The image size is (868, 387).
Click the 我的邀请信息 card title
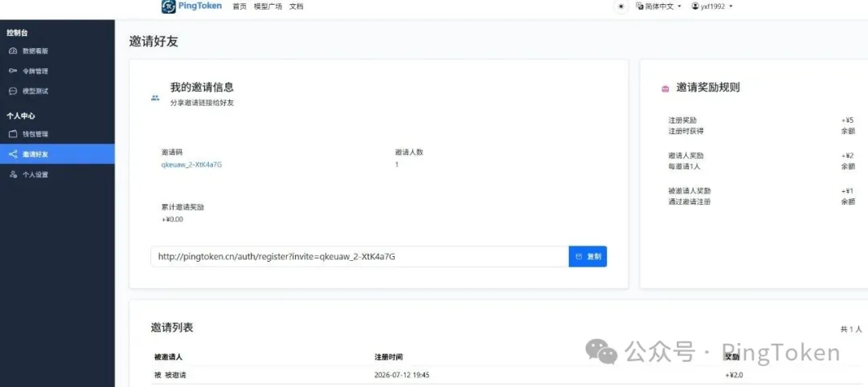(202, 87)
